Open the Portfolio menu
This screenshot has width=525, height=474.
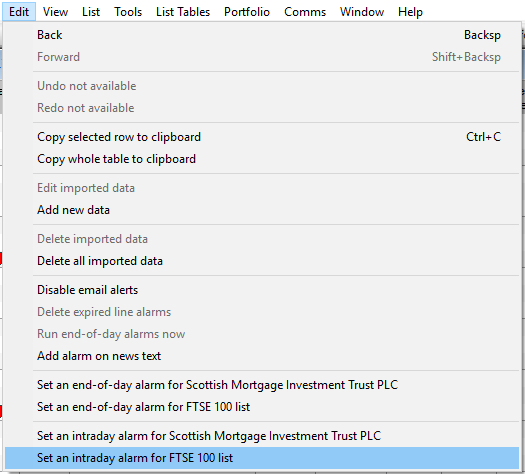point(247,12)
